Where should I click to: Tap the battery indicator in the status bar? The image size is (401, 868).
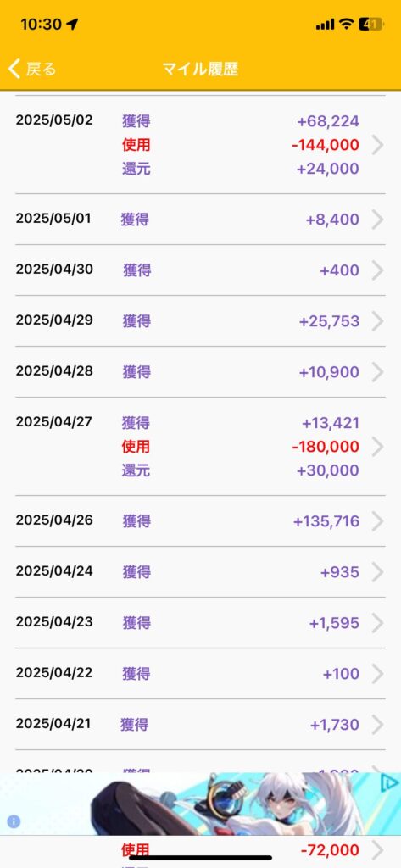370,24
